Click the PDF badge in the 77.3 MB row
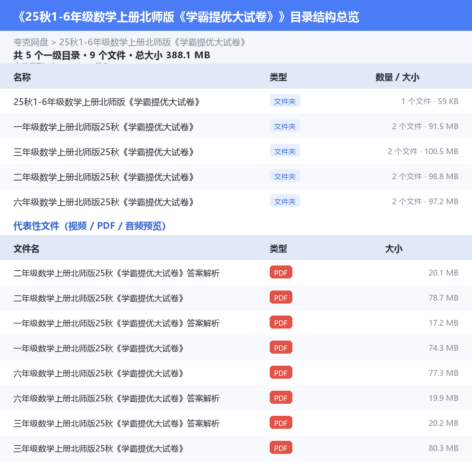This screenshot has width=472, height=476. 281,372
